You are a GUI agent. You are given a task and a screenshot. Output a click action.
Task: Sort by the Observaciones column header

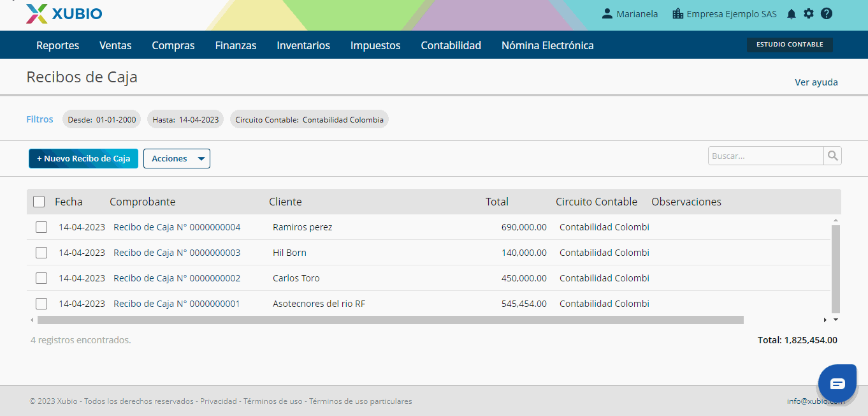pyautogui.click(x=686, y=202)
